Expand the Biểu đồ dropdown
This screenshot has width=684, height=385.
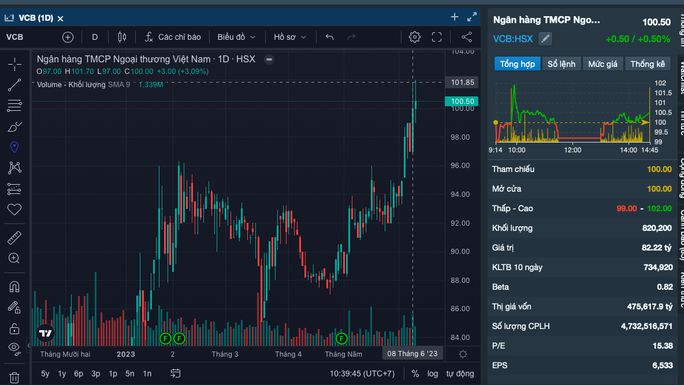[x=236, y=37]
